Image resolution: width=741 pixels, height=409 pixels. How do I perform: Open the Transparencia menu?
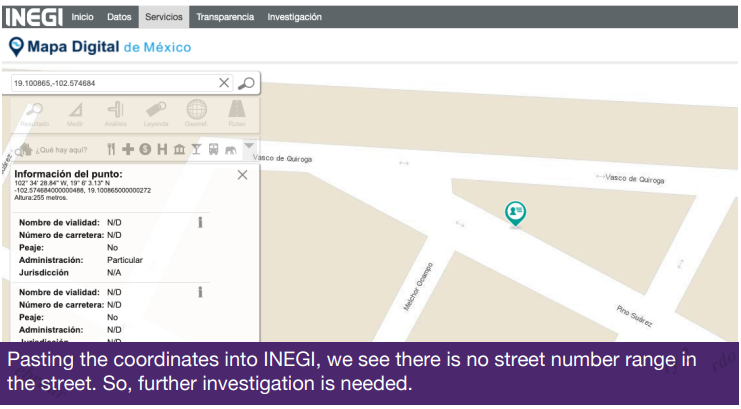point(225,17)
